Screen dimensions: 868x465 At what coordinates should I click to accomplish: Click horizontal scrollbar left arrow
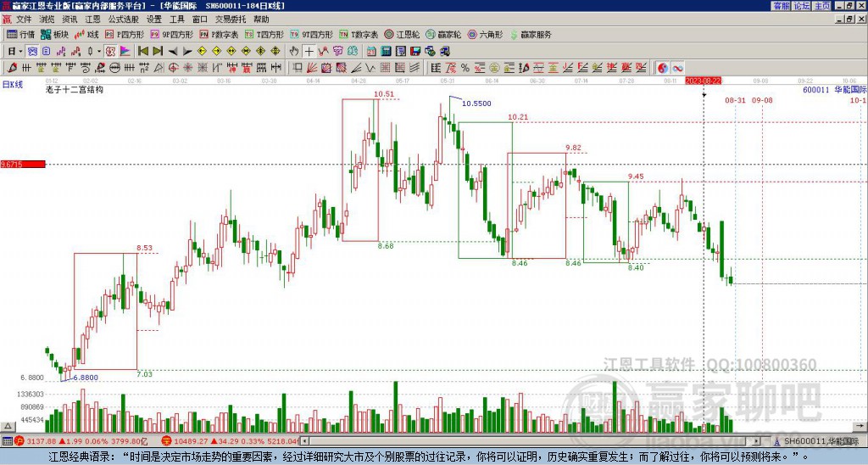[304, 441]
